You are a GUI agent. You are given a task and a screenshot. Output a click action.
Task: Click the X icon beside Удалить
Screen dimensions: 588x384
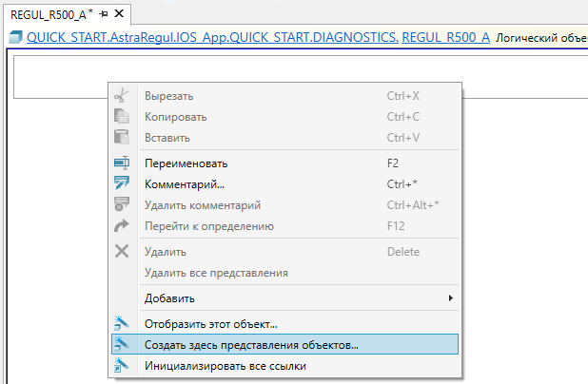coord(121,252)
